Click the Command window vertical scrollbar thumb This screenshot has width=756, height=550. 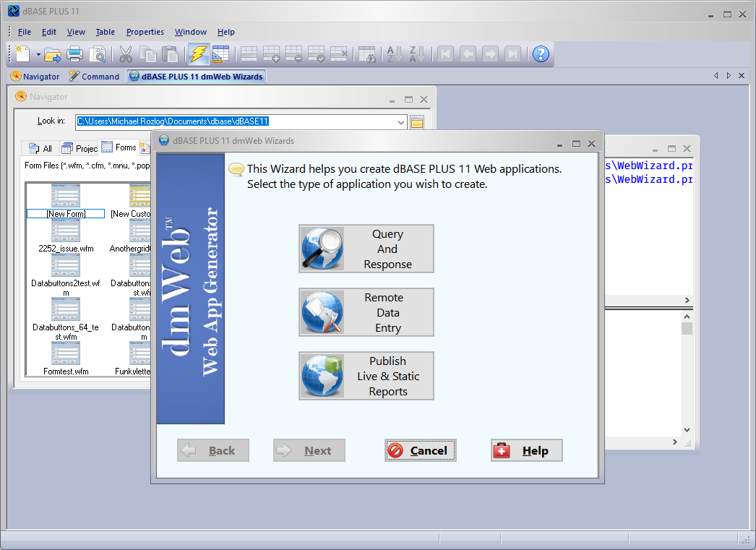(x=687, y=329)
